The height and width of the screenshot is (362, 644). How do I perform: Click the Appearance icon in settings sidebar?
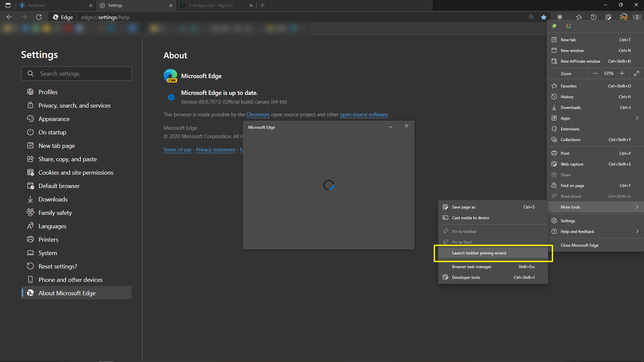pyautogui.click(x=30, y=119)
